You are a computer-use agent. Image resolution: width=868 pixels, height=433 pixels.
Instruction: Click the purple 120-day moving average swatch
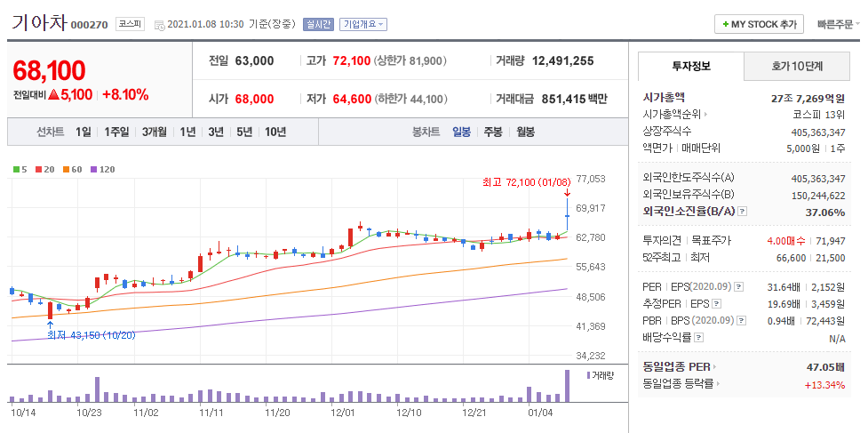click(x=92, y=170)
